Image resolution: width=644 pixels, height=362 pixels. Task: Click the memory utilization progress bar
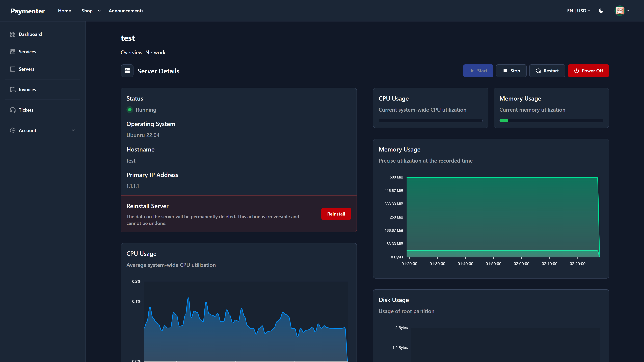pos(551,121)
